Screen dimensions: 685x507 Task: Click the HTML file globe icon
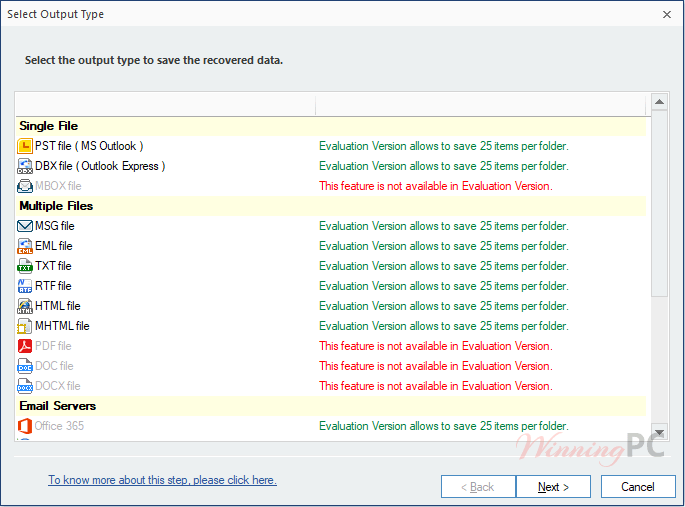tap(25, 306)
